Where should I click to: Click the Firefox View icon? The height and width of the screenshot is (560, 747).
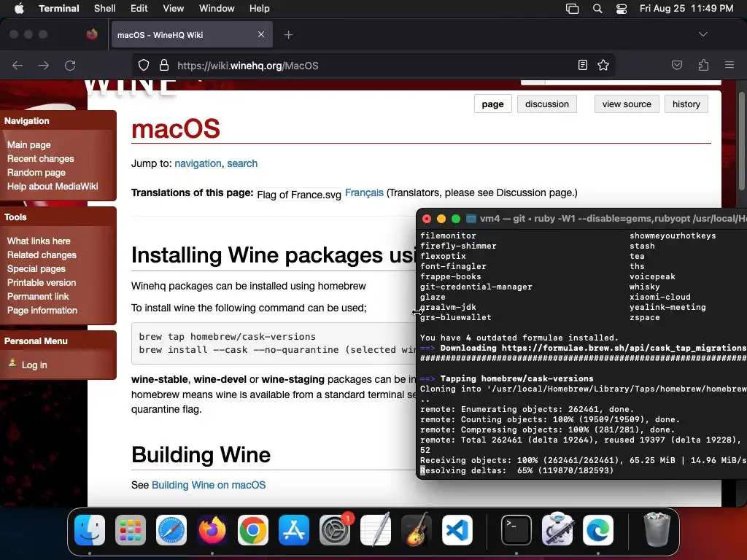click(x=92, y=34)
